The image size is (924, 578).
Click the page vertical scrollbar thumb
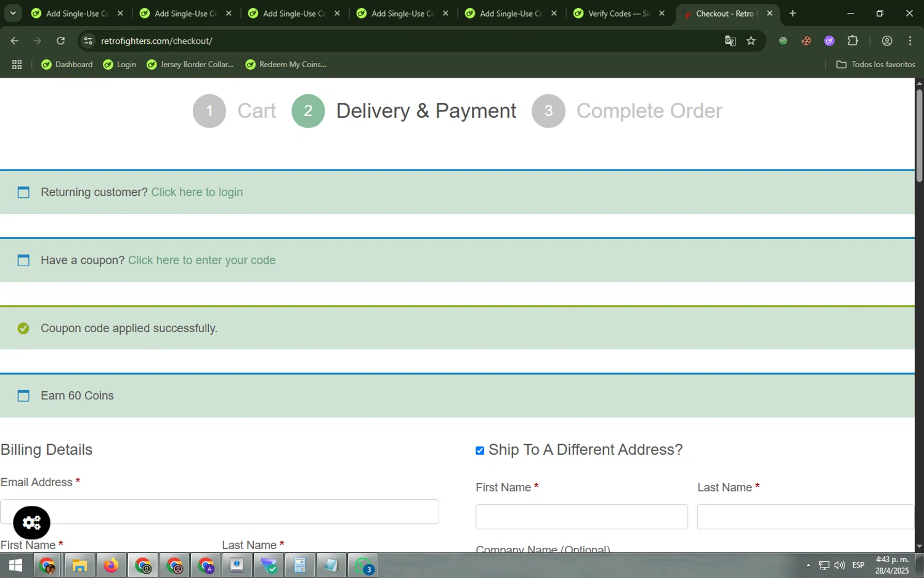tap(919, 136)
